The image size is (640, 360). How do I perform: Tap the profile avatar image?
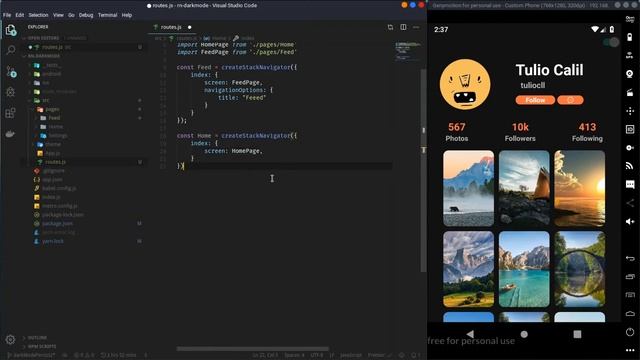465,84
